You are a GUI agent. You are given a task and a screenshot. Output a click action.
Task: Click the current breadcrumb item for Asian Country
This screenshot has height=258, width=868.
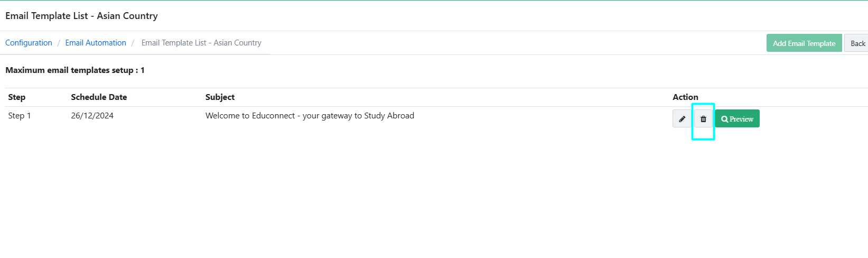click(x=201, y=43)
